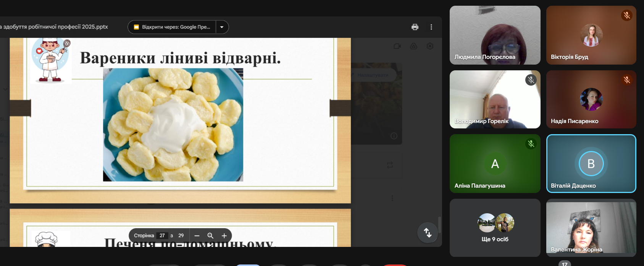Screen dimensions: 644x266
Task: Click the round up-down arrows button
Action: [x=428, y=232]
